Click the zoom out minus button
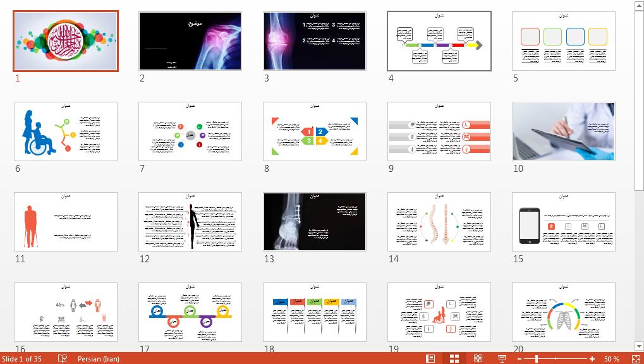 point(519,359)
